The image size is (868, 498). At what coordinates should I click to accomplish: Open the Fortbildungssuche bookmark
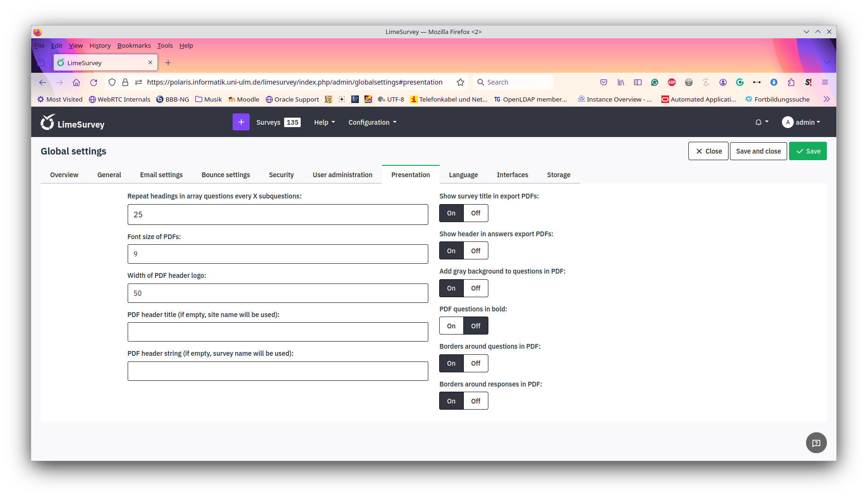click(778, 99)
